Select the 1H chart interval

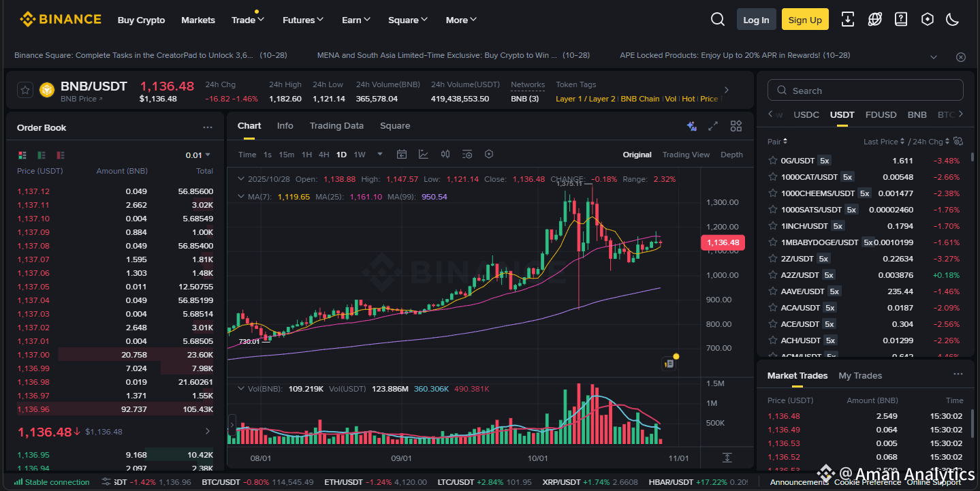307,155
